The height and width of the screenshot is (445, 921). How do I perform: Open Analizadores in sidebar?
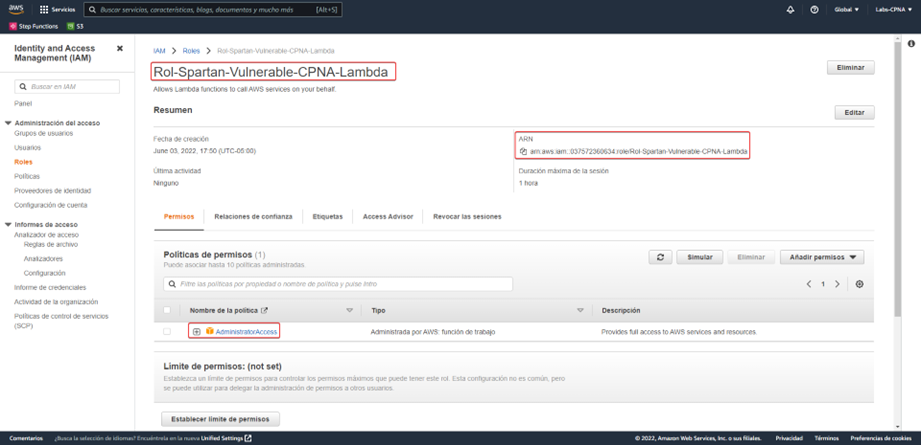(43, 258)
